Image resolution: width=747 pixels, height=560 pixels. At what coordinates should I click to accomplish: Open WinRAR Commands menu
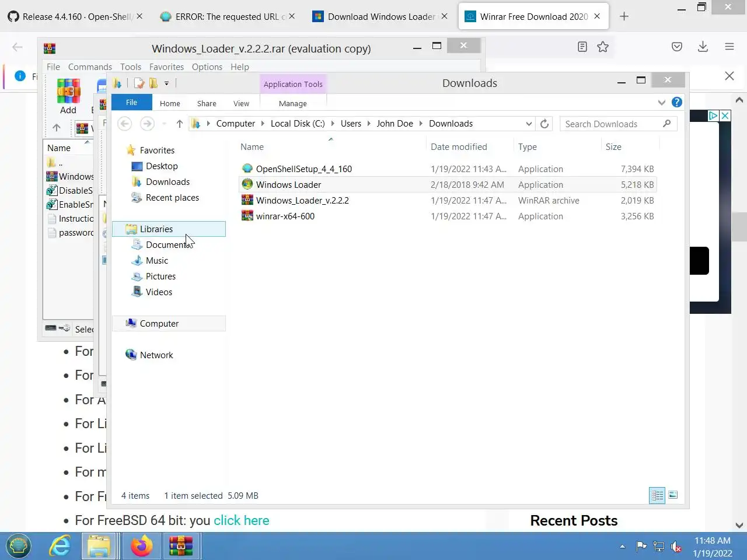pos(90,67)
